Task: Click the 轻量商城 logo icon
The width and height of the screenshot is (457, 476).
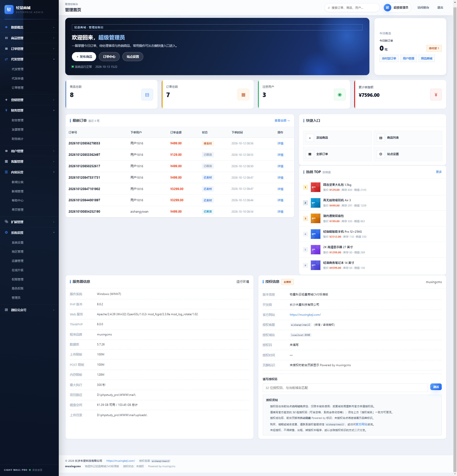Action: [x=9, y=10]
